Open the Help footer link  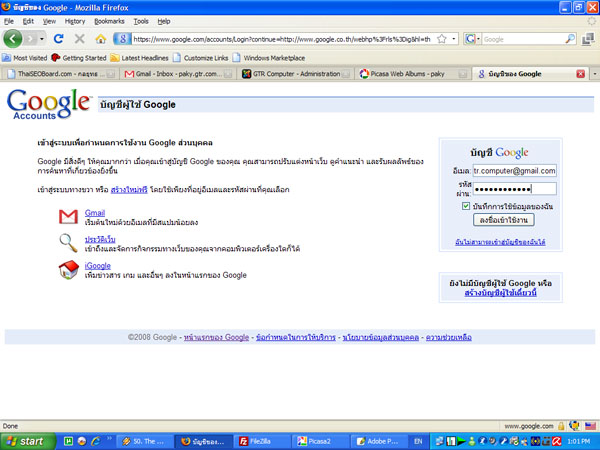448,338
